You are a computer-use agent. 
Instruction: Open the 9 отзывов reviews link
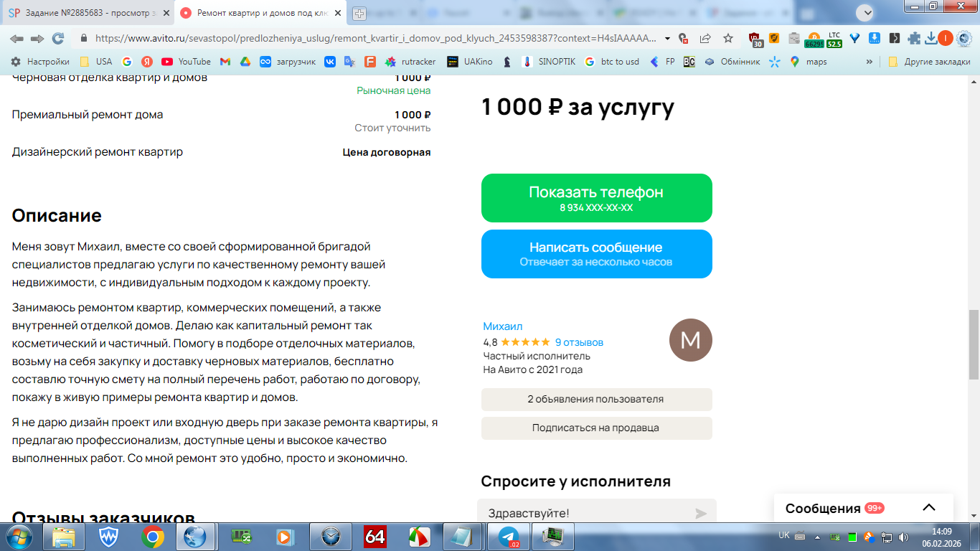[x=579, y=342]
